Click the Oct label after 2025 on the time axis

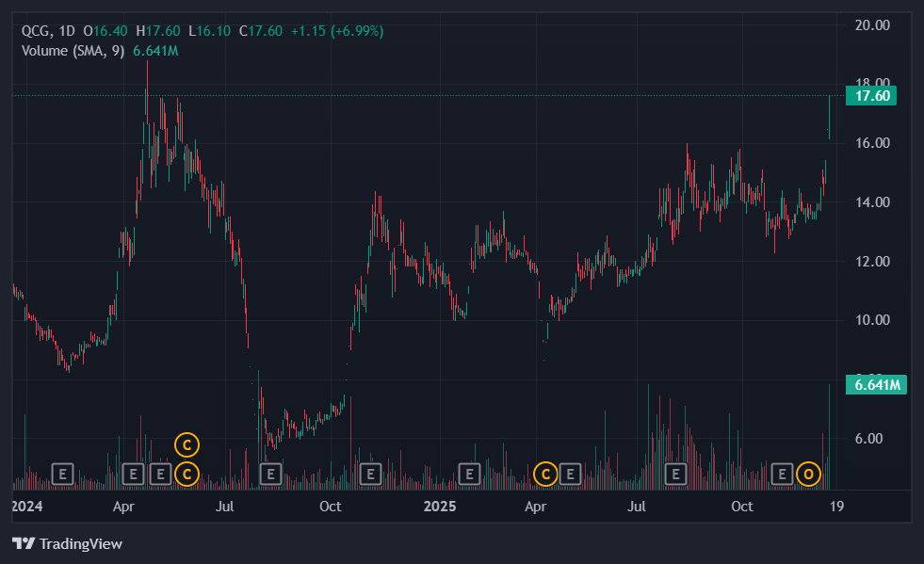tap(742, 507)
